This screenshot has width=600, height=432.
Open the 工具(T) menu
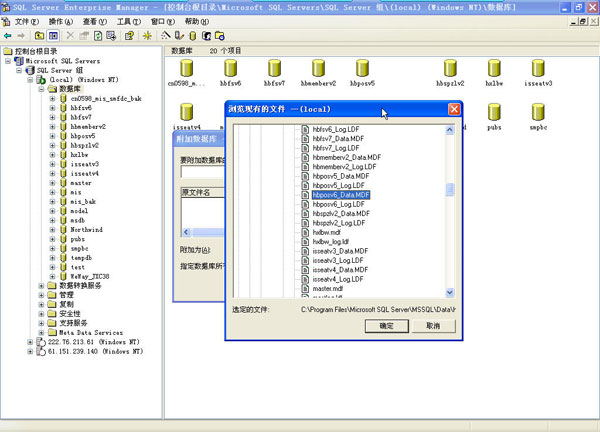tap(129, 22)
